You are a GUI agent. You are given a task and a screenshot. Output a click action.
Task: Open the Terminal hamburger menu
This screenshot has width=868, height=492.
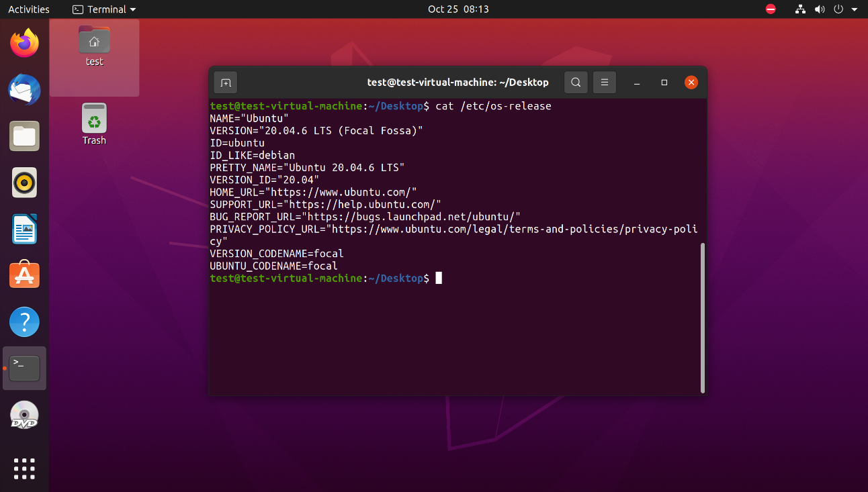click(604, 83)
